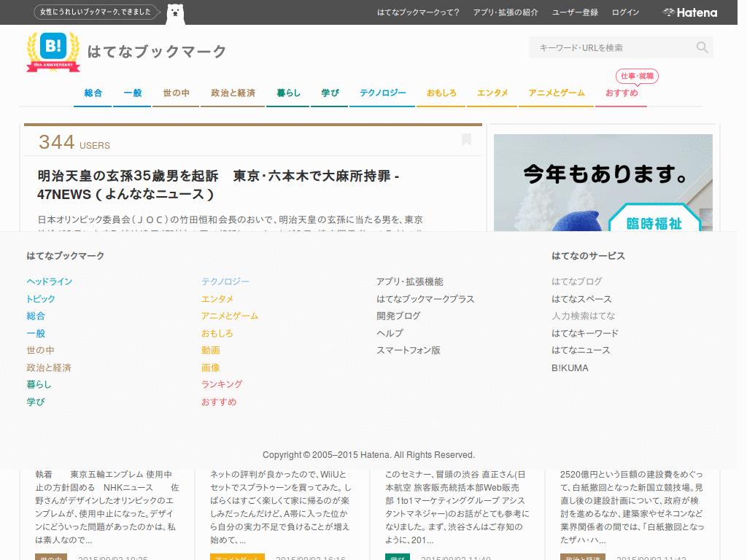Switch to the テクノロジー tab
The width and height of the screenshot is (747, 560).
pos(382,93)
